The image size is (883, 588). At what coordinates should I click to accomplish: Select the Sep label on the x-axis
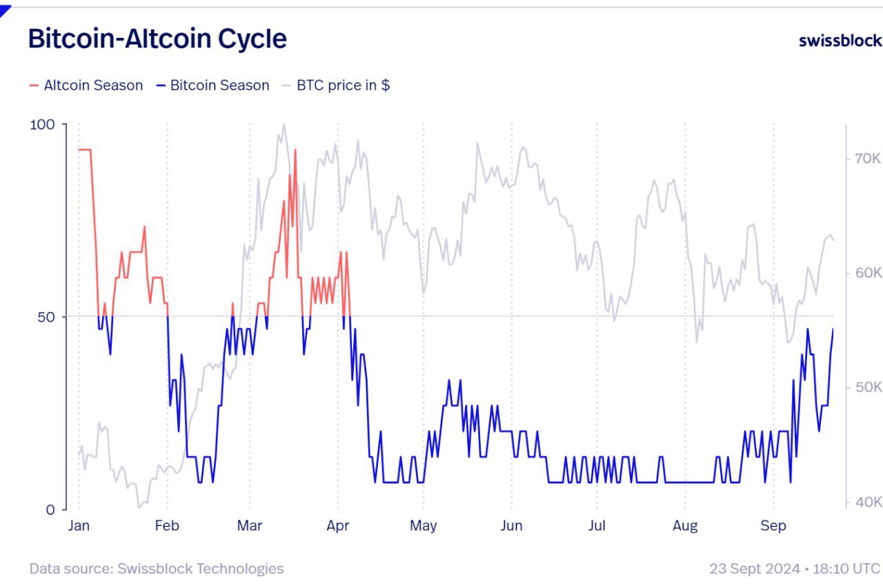(x=773, y=526)
